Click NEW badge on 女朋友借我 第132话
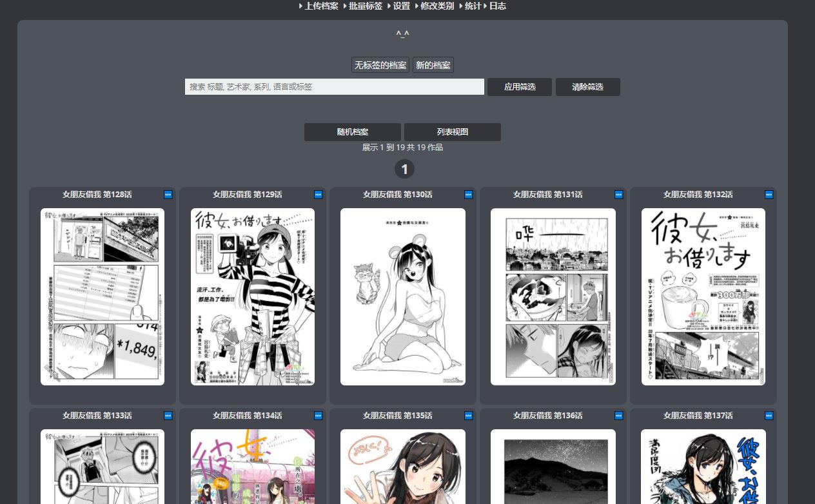Screen dimensions: 815x504 pyautogui.click(x=769, y=195)
